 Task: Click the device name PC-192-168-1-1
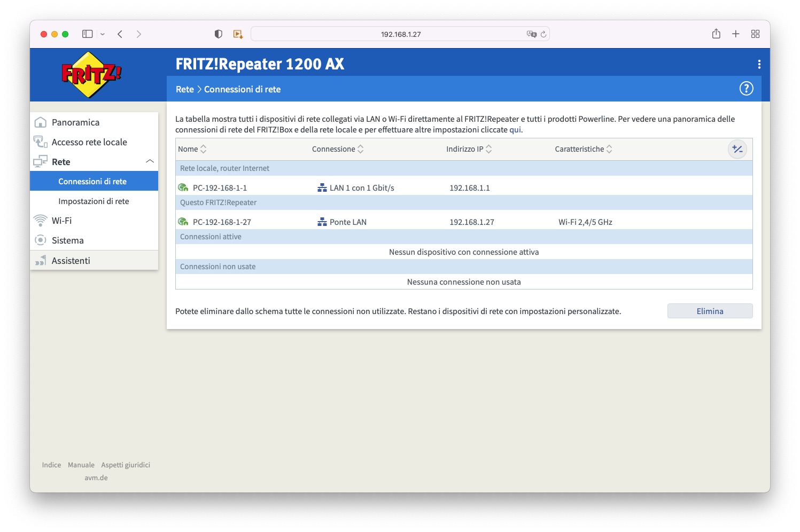[220, 188]
